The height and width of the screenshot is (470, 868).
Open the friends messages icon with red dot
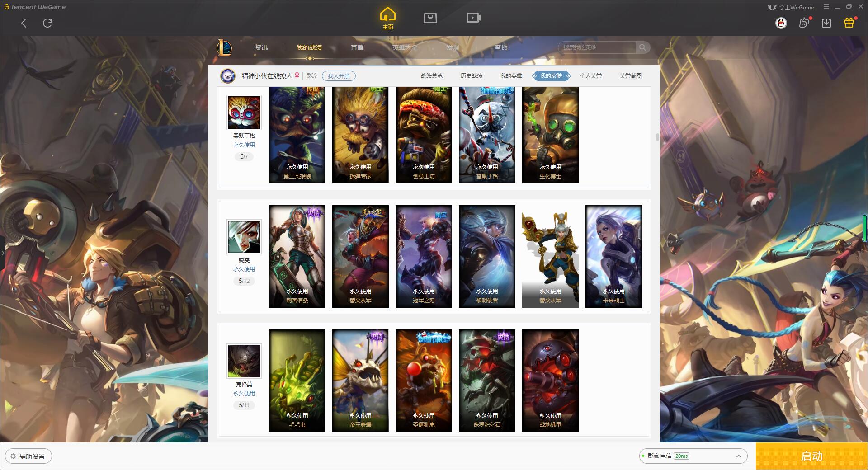click(x=804, y=23)
